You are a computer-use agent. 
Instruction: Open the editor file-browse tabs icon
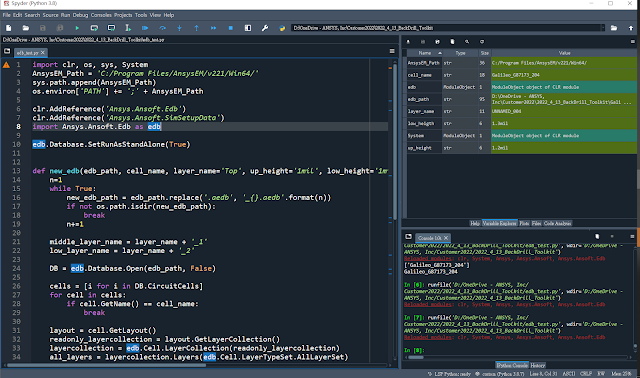[7, 51]
